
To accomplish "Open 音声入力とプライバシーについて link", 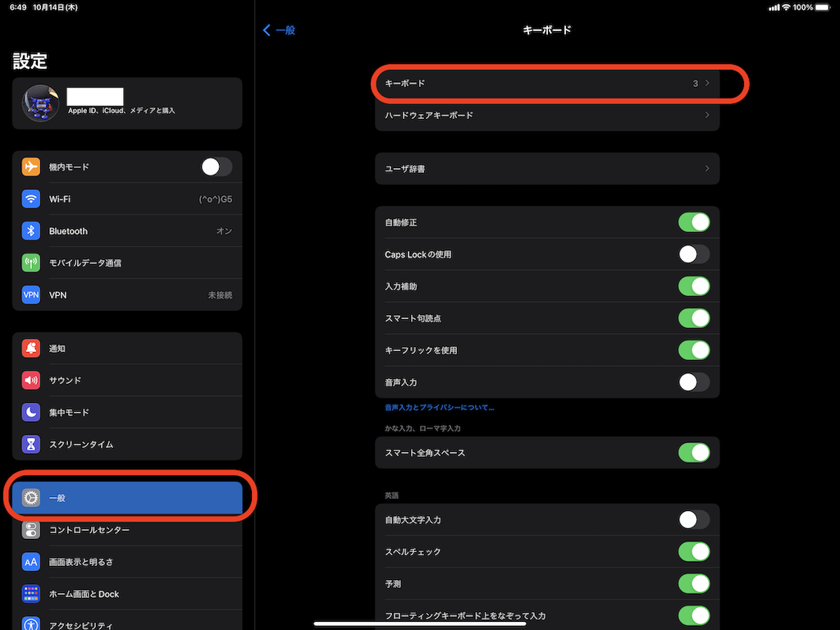I will 439,408.
